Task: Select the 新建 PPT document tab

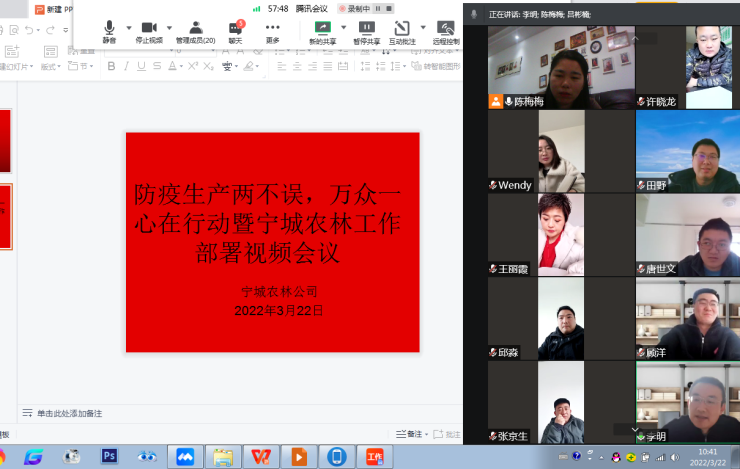Action: [x=54, y=9]
